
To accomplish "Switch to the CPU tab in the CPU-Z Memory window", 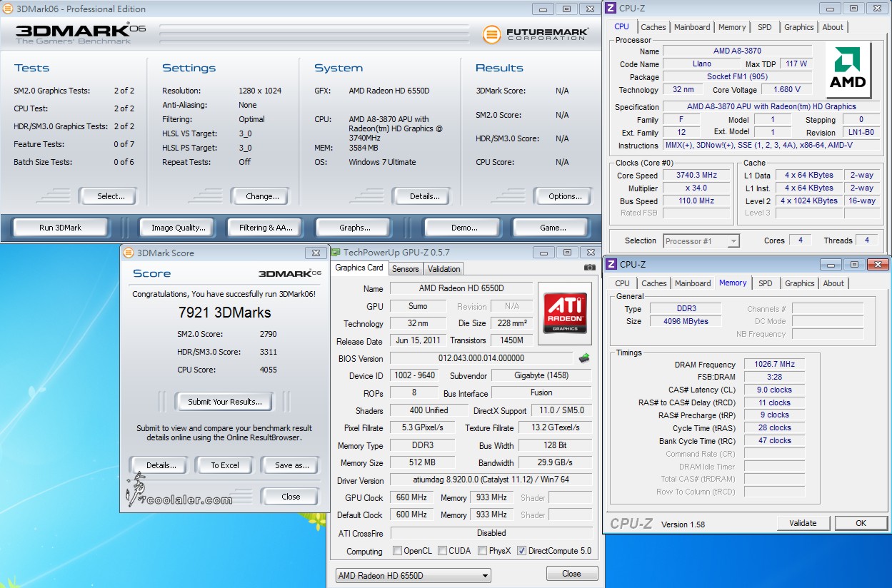I will coord(623,283).
